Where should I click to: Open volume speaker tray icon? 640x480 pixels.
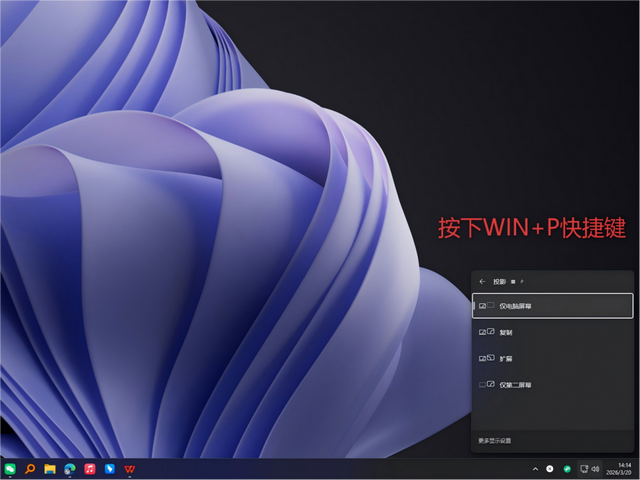coord(595,469)
